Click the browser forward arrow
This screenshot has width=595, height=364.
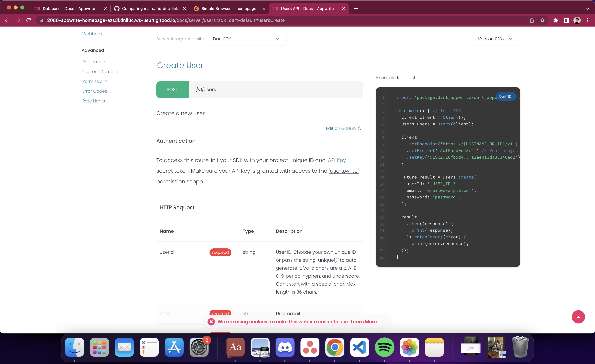coord(18,20)
